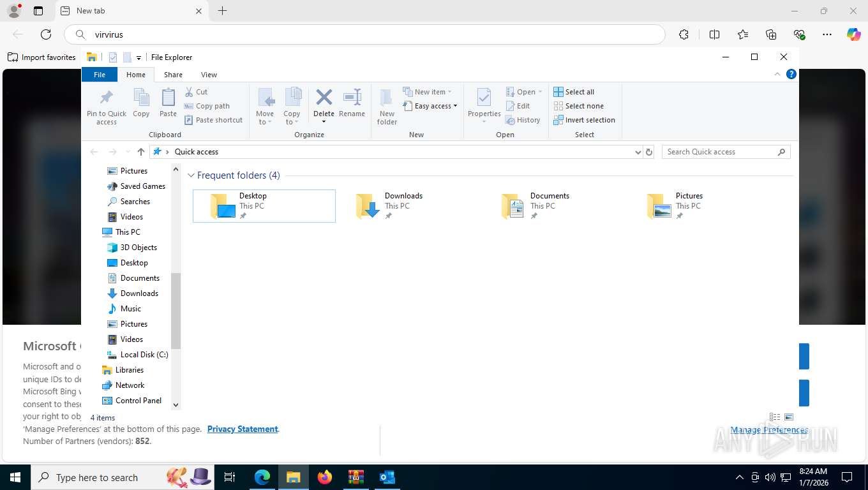This screenshot has width=868, height=490.
Task: Switch to the View ribbon tab
Action: pyautogui.click(x=209, y=75)
